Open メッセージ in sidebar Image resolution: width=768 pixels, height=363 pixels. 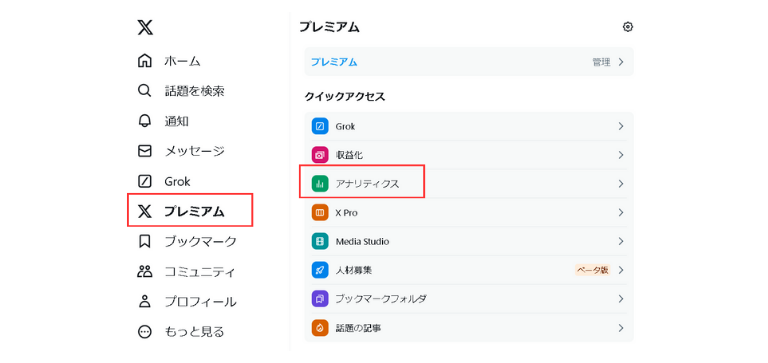click(194, 151)
